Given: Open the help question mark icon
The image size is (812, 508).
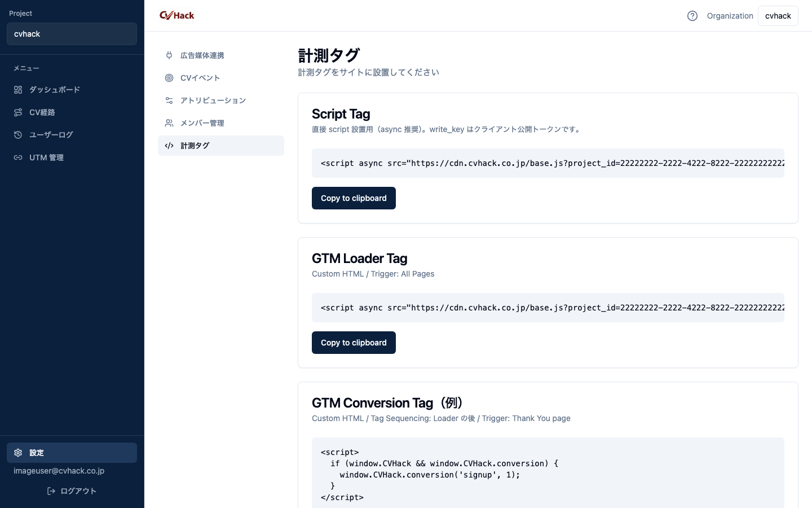Looking at the screenshot, I should (x=692, y=16).
